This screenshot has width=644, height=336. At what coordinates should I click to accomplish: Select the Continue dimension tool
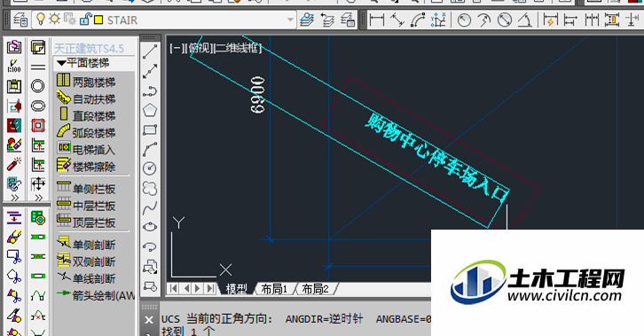592,20
